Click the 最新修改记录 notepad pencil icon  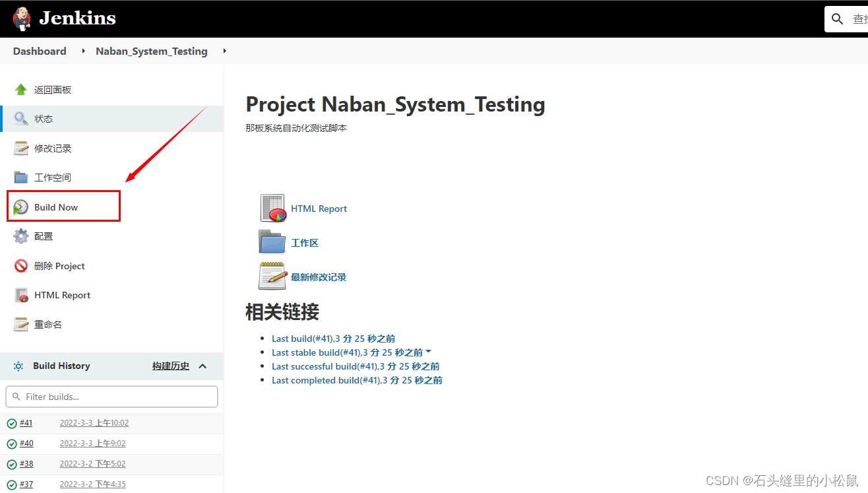(272, 276)
